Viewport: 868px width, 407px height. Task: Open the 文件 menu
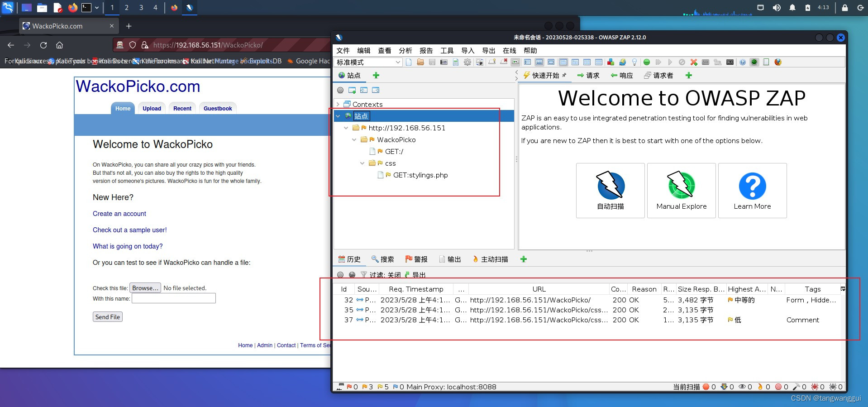[343, 50]
